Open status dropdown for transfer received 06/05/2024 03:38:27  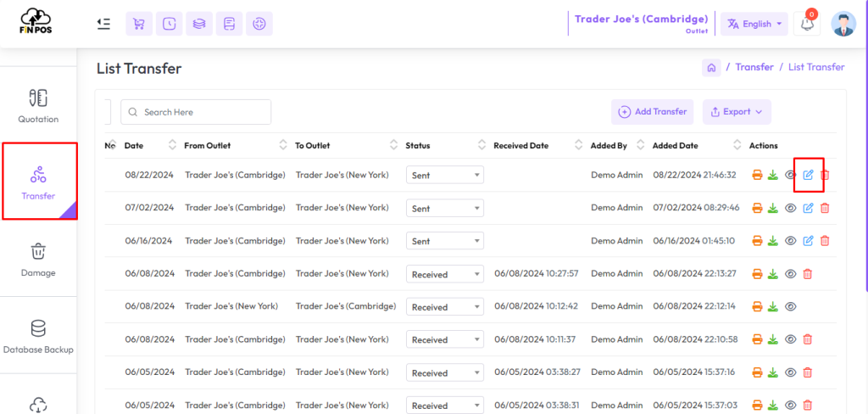pos(445,373)
